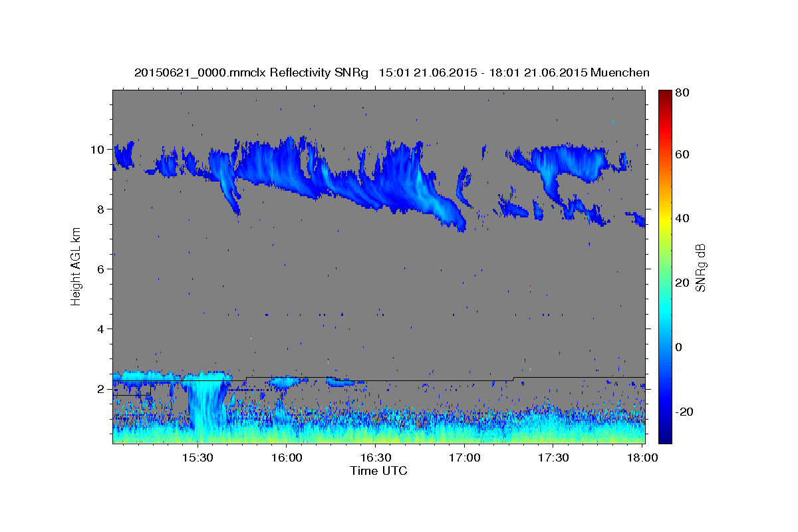
Task: Click the 16:30 time tick label
Action: [375, 458]
